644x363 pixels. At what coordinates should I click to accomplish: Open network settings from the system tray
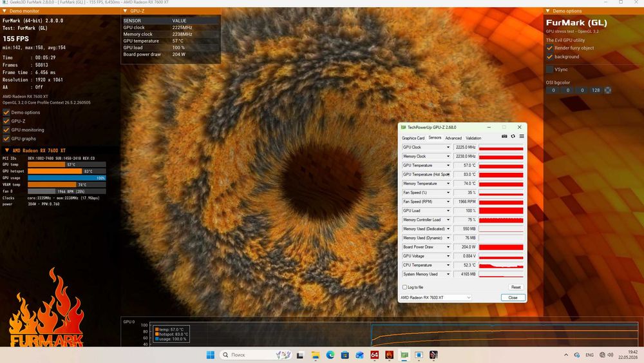[602, 355]
